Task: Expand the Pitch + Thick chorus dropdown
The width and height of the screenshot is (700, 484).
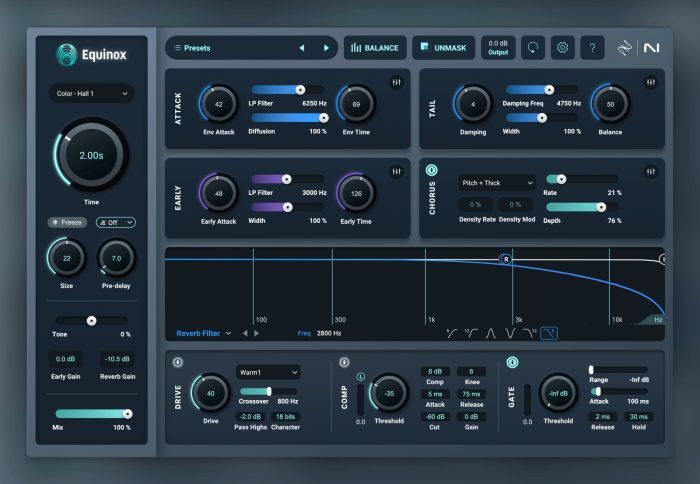Action: pyautogui.click(x=497, y=182)
